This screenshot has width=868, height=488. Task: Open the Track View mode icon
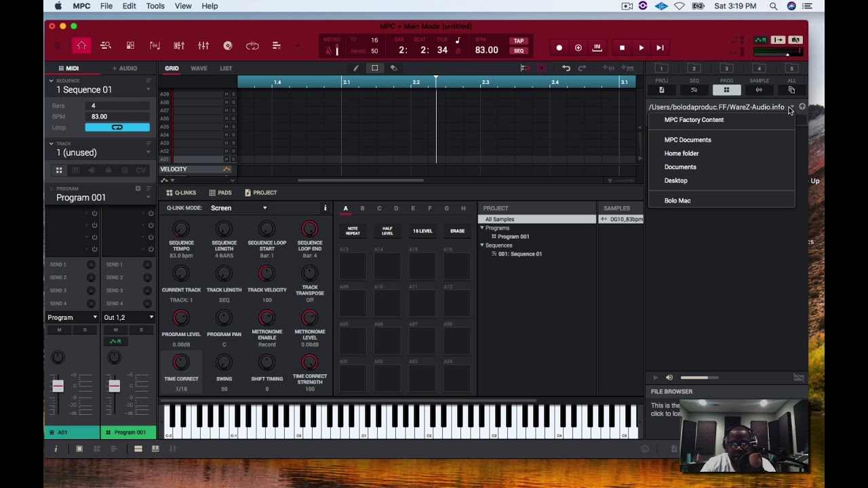click(106, 46)
